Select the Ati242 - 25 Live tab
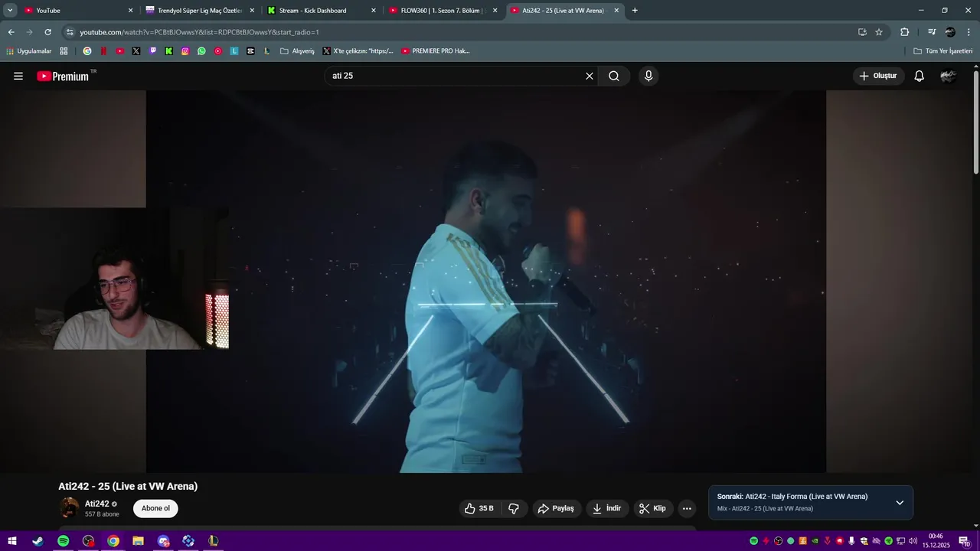 pyautogui.click(x=563, y=11)
